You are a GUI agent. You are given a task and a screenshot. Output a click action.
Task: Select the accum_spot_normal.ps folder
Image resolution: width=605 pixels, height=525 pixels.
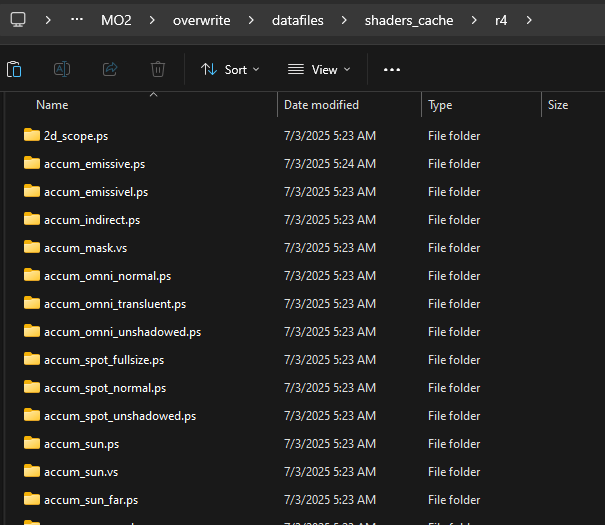(105, 388)
